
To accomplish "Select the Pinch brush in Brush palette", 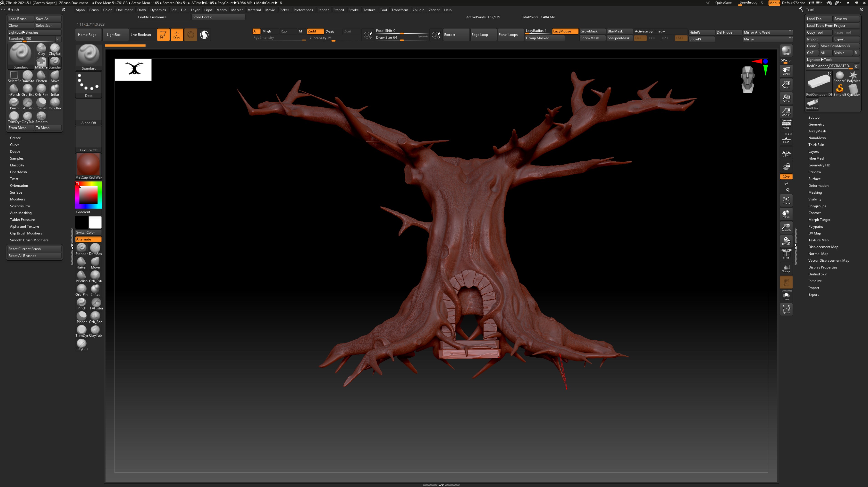I will point(14,104).
